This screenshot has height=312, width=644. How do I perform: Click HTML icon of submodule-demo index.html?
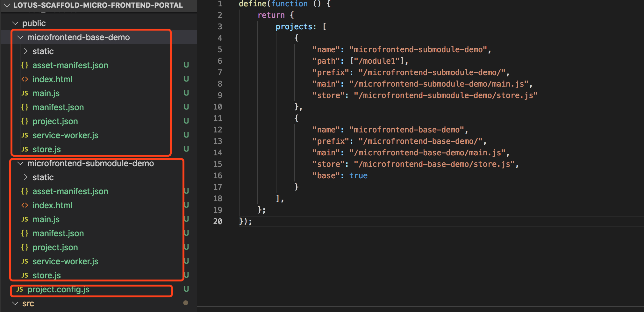[25, 205]
